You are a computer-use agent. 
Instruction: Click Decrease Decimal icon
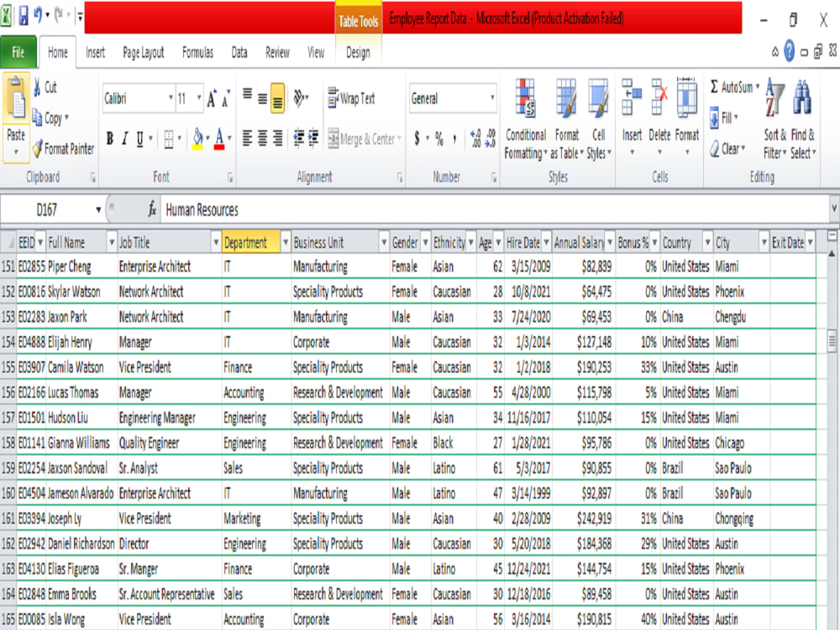pos(491,139)
